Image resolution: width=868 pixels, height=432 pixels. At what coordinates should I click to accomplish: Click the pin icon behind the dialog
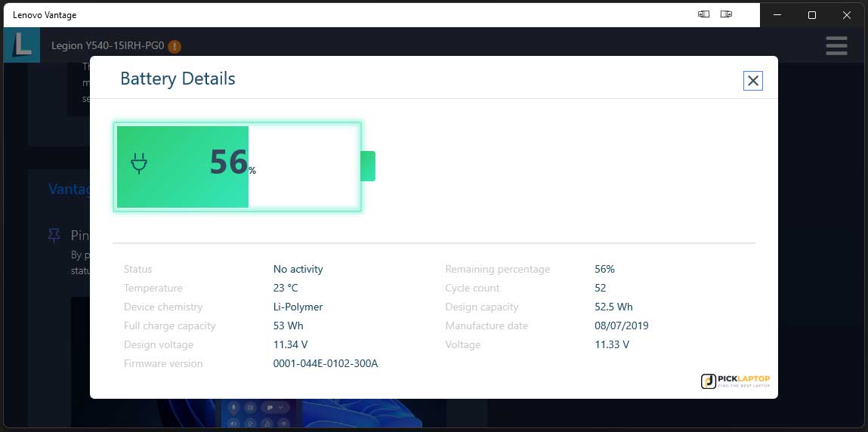pyautogui.click(x=54, y=236)
